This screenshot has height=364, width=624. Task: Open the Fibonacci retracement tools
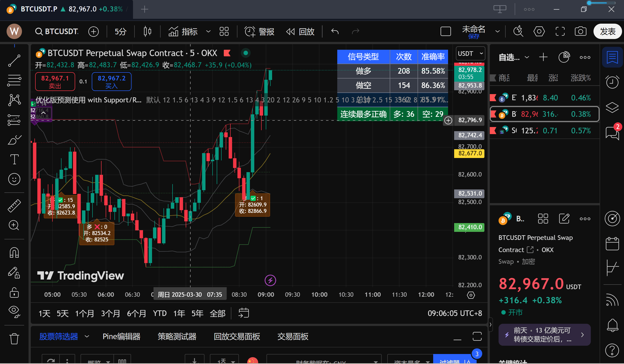click(14, 80)
